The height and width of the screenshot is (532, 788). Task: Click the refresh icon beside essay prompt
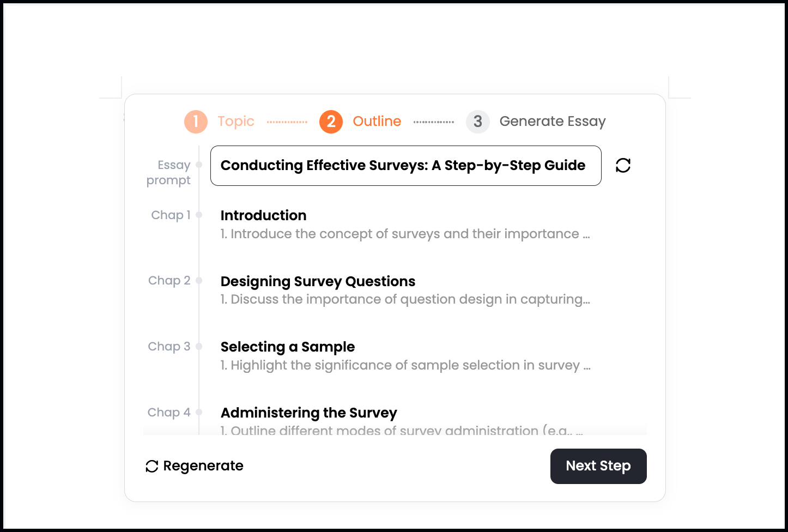click(x=623, y=166)
